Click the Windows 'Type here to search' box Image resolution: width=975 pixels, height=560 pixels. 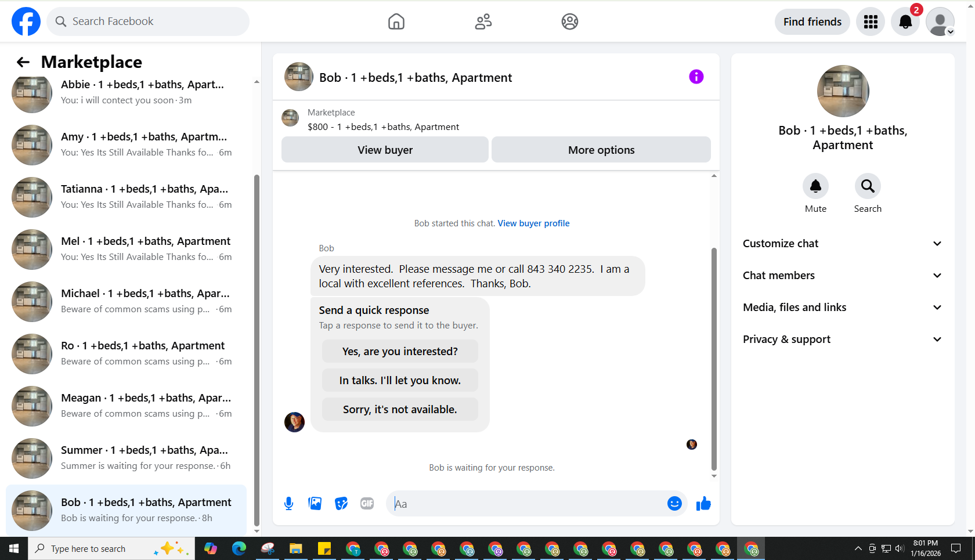111,548
